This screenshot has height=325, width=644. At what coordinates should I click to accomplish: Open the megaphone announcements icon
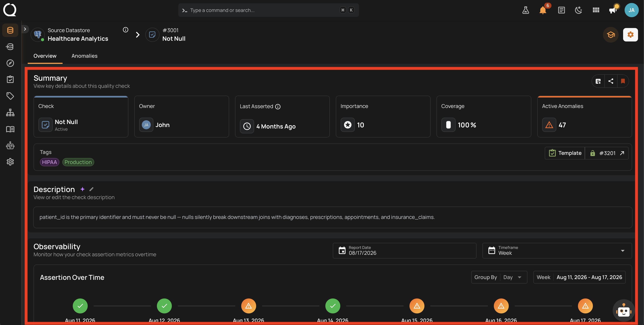click(x=613, y=10)
